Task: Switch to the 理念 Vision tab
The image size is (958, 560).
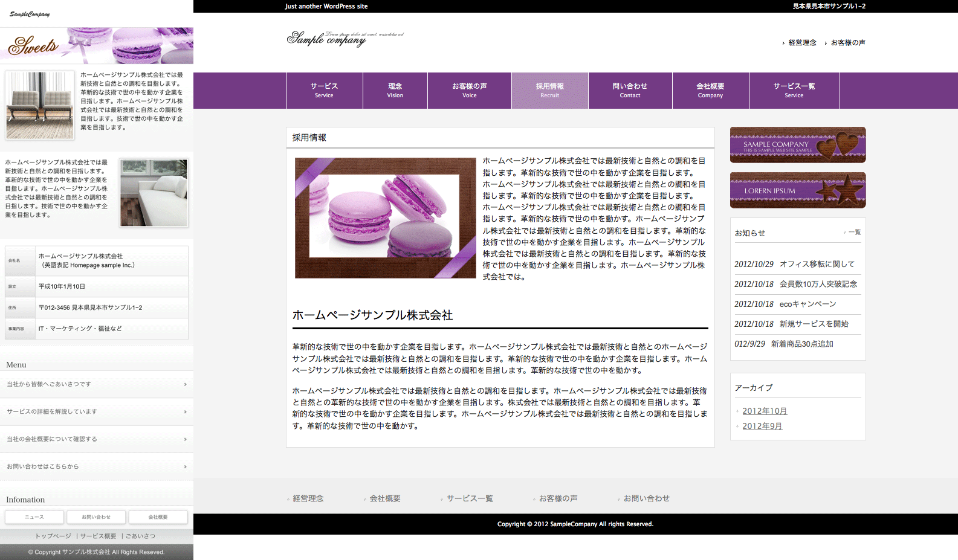Action: coord(395,91)
